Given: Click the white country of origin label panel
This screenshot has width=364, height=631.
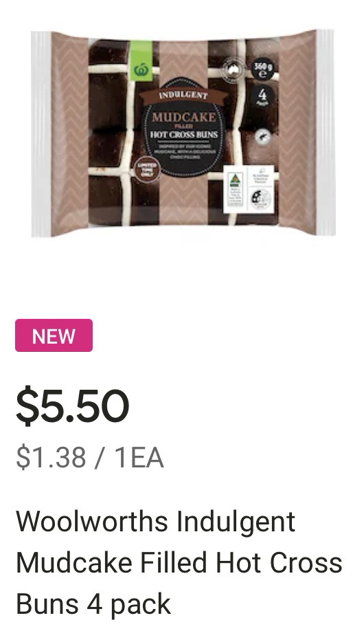Looking at the screenshot, I should click(x=249, y=189).
